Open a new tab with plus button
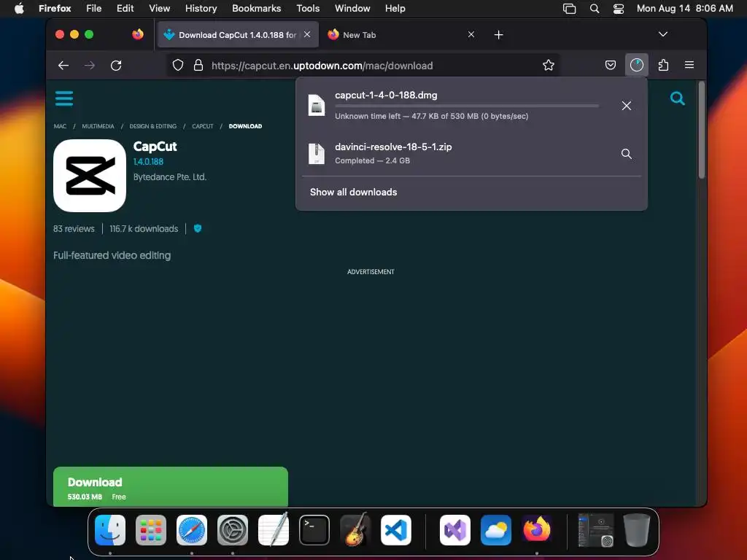This screenshot has height=560, width=747. [498, 35]
